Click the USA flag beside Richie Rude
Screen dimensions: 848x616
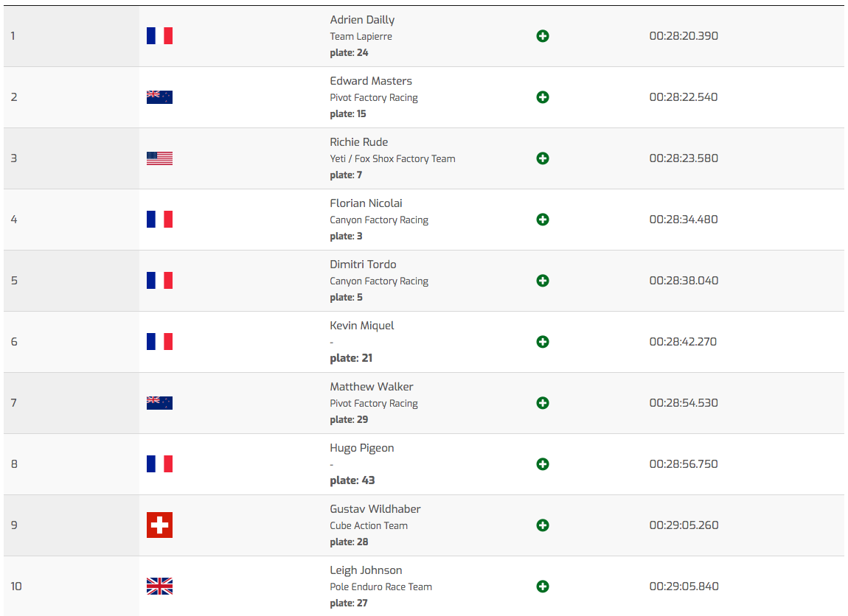pyautogui.click(x=159, y=158)
